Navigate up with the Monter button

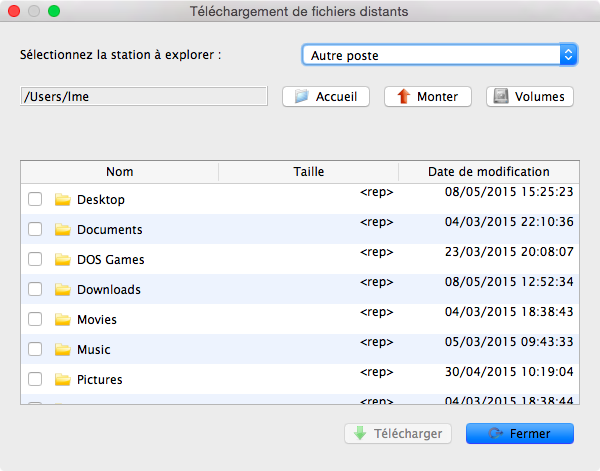point(428,97)
